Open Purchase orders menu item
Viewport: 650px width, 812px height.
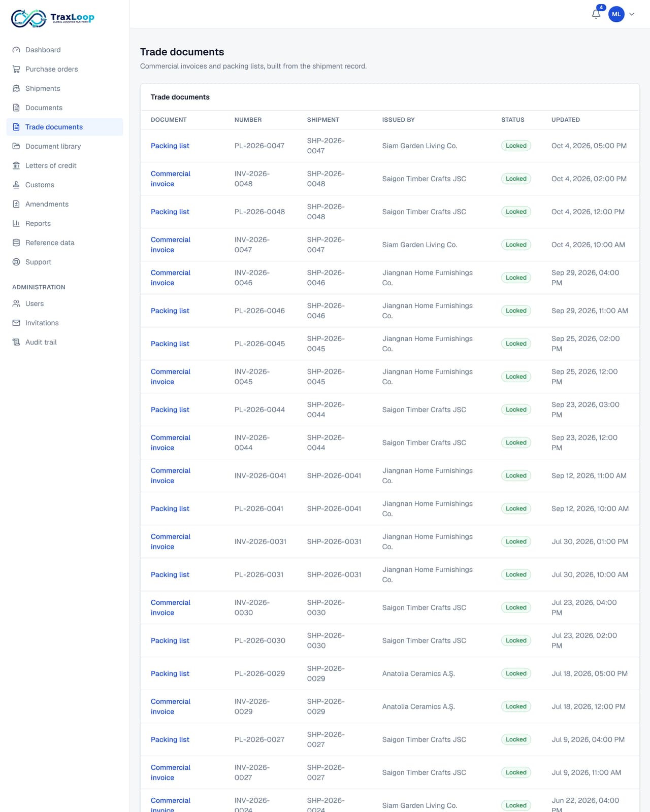tap(64, 69)
